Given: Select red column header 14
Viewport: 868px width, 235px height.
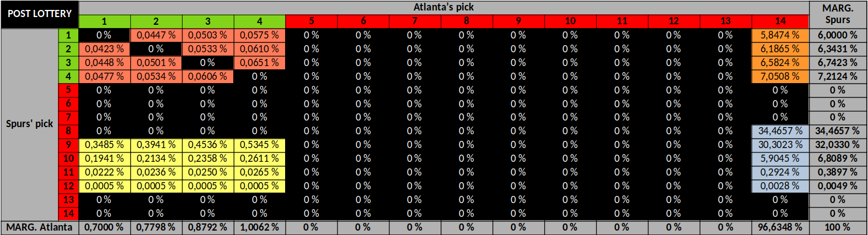Looking at the screenshot, I should pyautogui.click(x=780, y=21).
